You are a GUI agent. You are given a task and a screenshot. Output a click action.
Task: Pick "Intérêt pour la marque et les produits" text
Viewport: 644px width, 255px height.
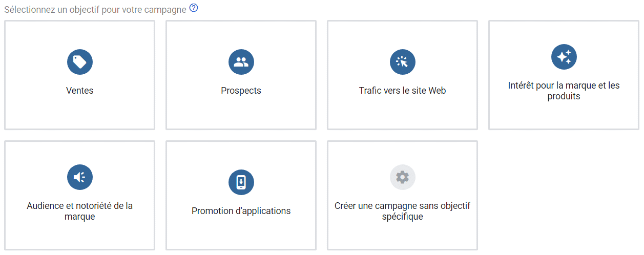[564, 91]
